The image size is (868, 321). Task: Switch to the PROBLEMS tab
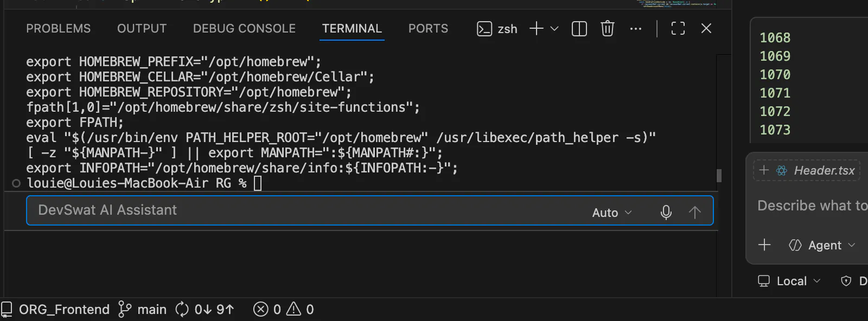[59, 29]
